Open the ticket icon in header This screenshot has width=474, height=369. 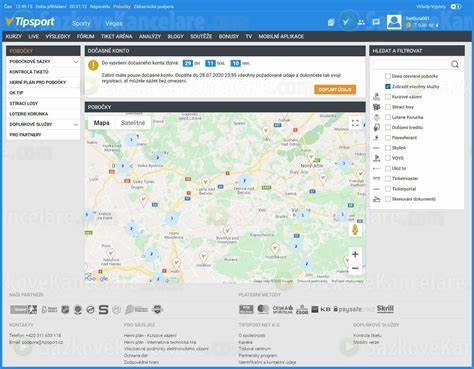331,22
